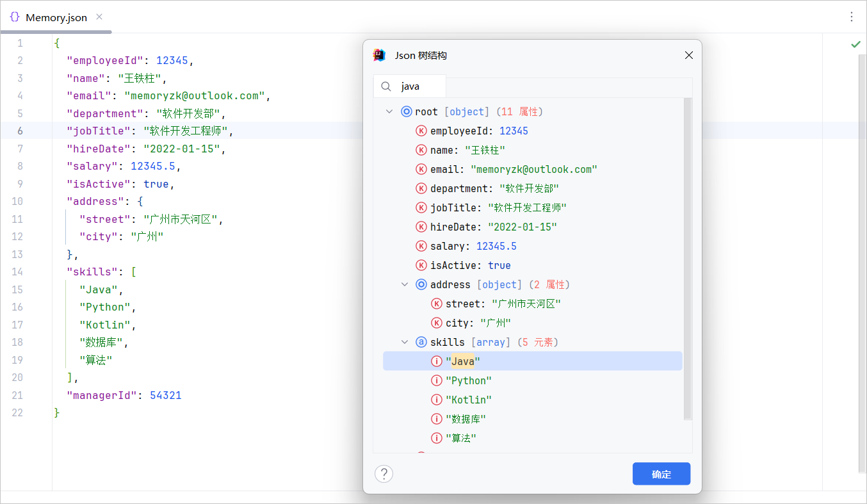
Task: Click the search magnifier icon in the dialog
Action: [385, 86]
